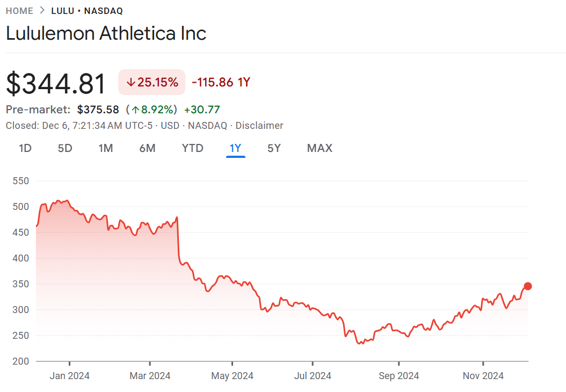
Task: Click the Jan 2024 axis label
Action: 69,376
